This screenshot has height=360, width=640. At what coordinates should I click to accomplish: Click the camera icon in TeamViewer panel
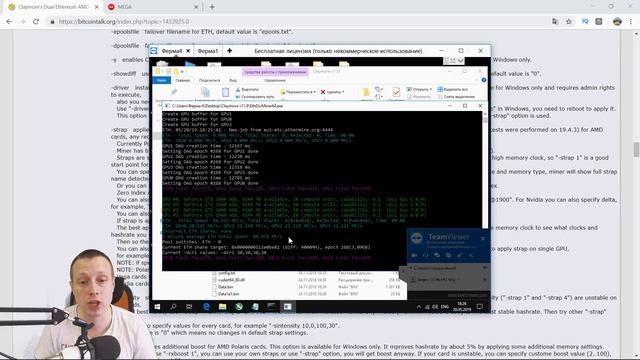414,255
